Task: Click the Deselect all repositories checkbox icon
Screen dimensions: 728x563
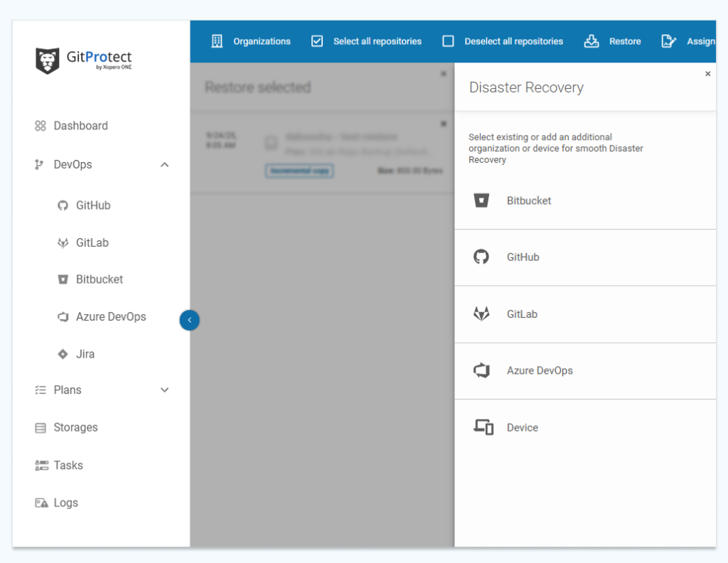Action: coord(448,41)
